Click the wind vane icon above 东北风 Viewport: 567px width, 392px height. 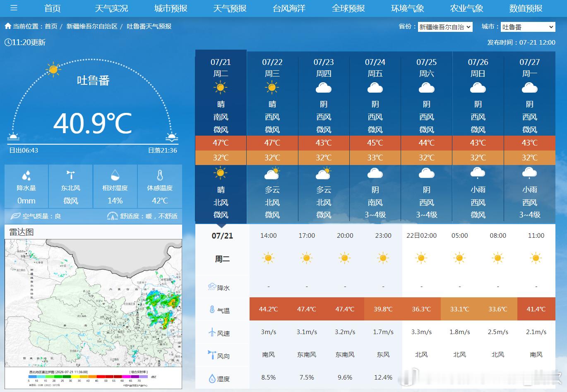pyautogui.click(x=71, y=175)
